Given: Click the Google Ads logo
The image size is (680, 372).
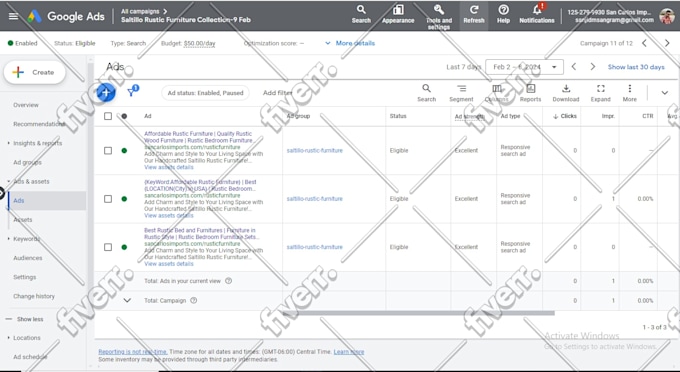Looking at the screenshot, I should click(x=66, y=16).
